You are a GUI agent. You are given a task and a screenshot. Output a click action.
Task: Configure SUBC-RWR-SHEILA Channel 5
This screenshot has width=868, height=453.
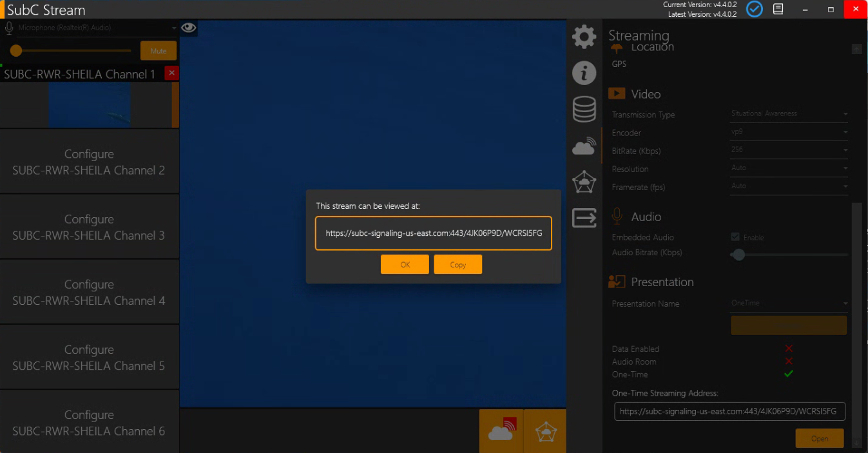89,357
